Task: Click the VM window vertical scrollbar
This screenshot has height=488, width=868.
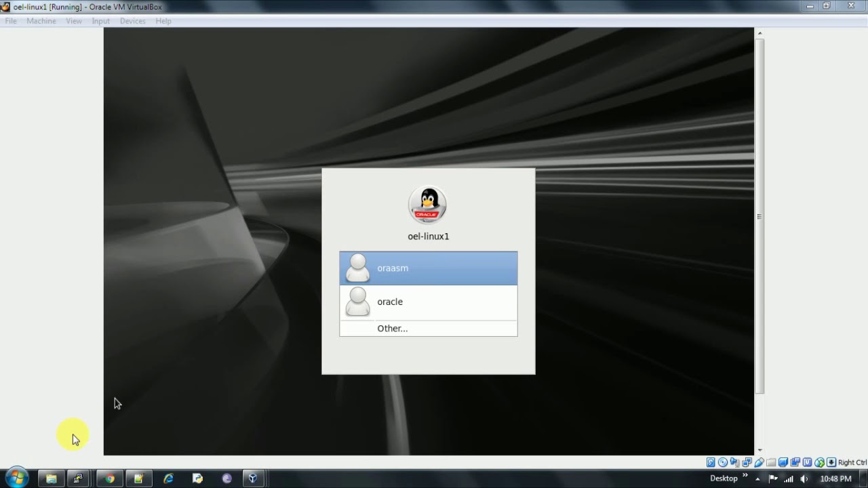Action: point(759,216)
